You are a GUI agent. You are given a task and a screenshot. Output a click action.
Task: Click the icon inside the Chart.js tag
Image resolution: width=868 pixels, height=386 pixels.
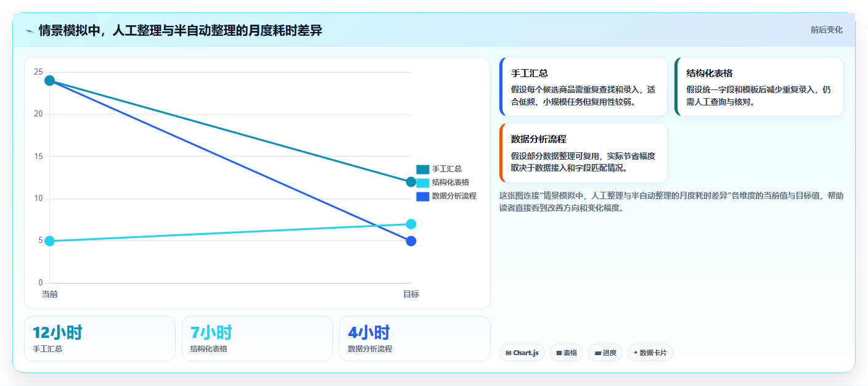point(509,353)
